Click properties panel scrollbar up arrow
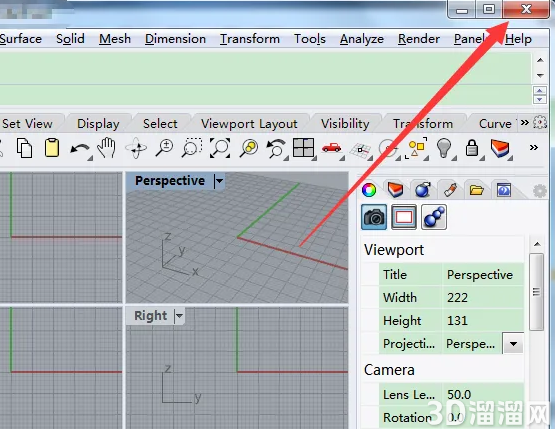Viewport: 555px width, 429px height. (x=537, y=244)
